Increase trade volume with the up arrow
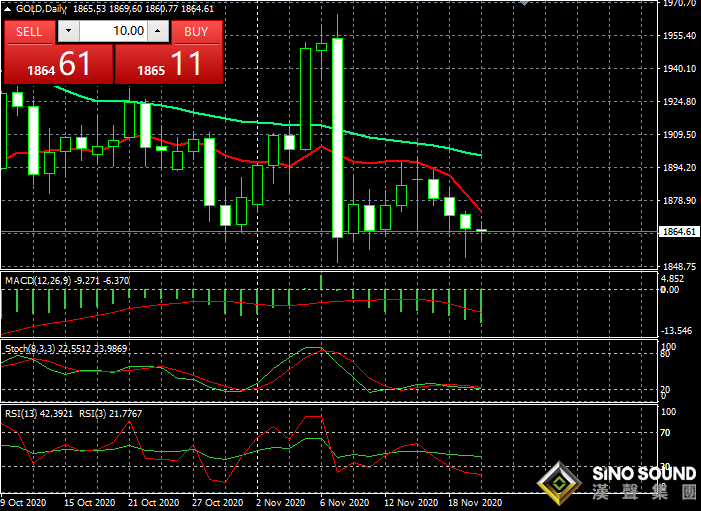Image resolution: width=701 pixels, height=511 pixels. pyautogui.click(x=159, y=31)
